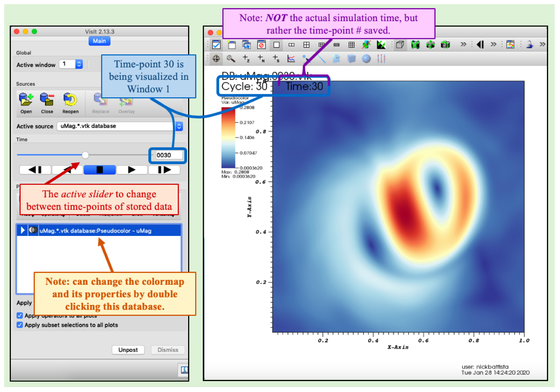The height and width of the screenshot is (392, 560).
Task: Select the uMag.*.vtk database:Pseudocolor plot row
Action: click(x=99, y=230)
